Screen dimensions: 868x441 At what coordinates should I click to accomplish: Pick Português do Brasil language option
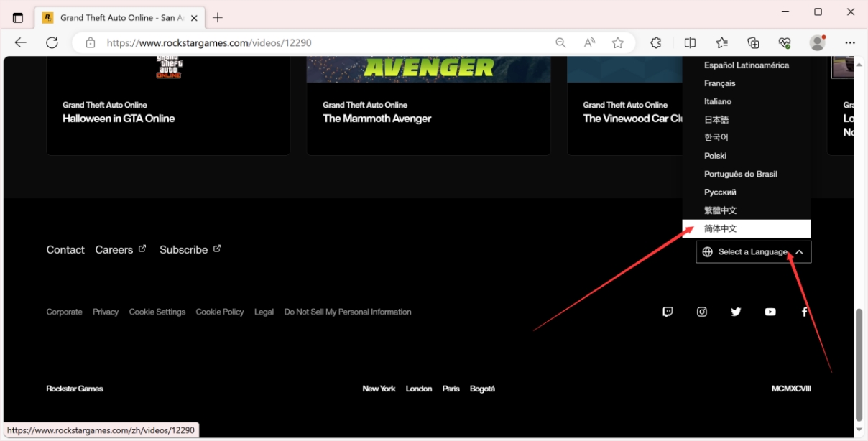[740, 174]
